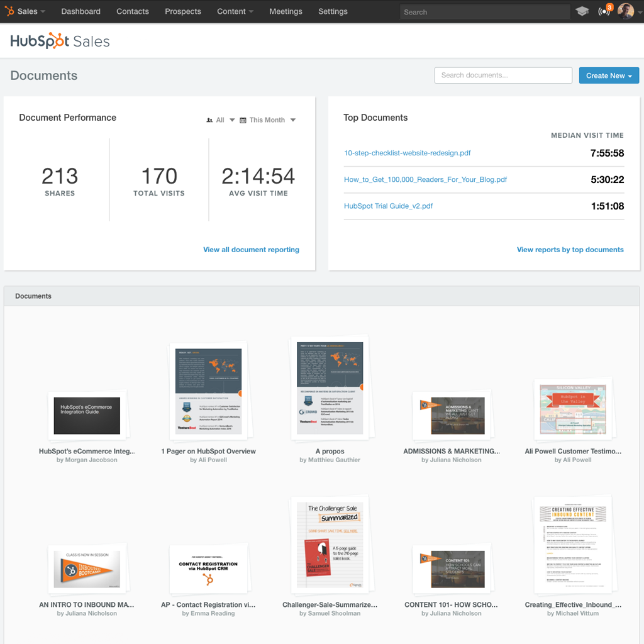The image size is (644, 644).
Task: Open the AP - Contact Registration thumbnail
Action: (209, 569)
